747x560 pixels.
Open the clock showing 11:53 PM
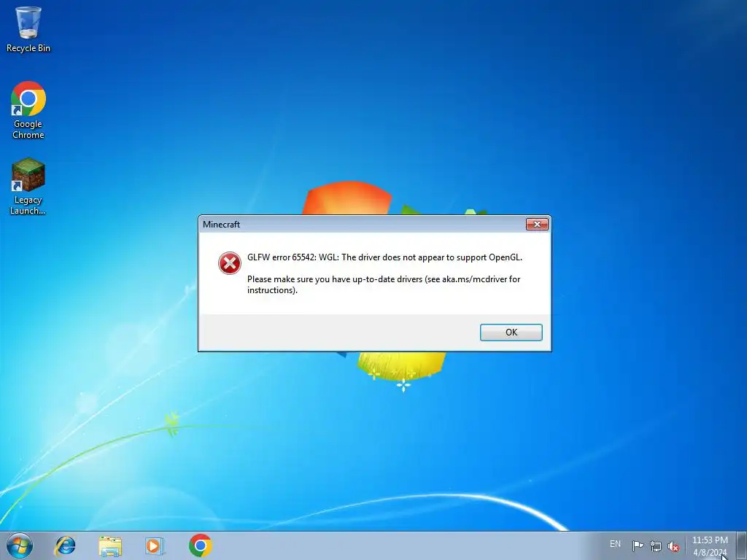710,546
